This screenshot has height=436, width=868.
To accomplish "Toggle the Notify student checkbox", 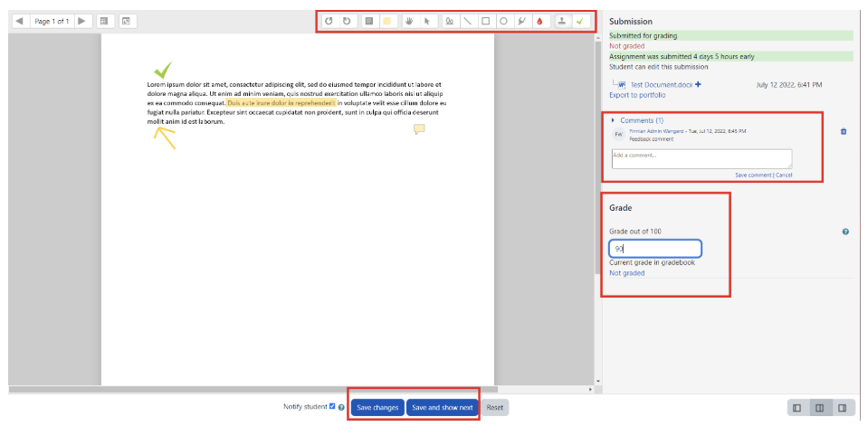I will click(332, 407).
